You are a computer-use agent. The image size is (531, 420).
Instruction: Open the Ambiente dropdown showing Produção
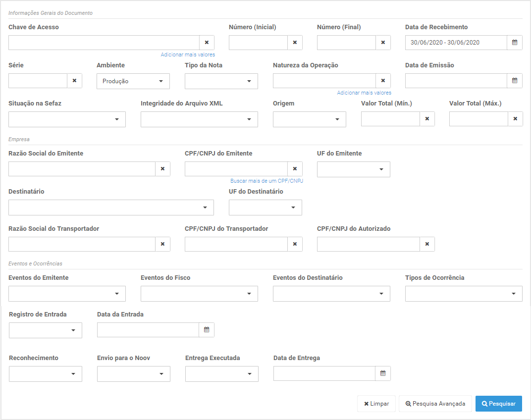133,81
